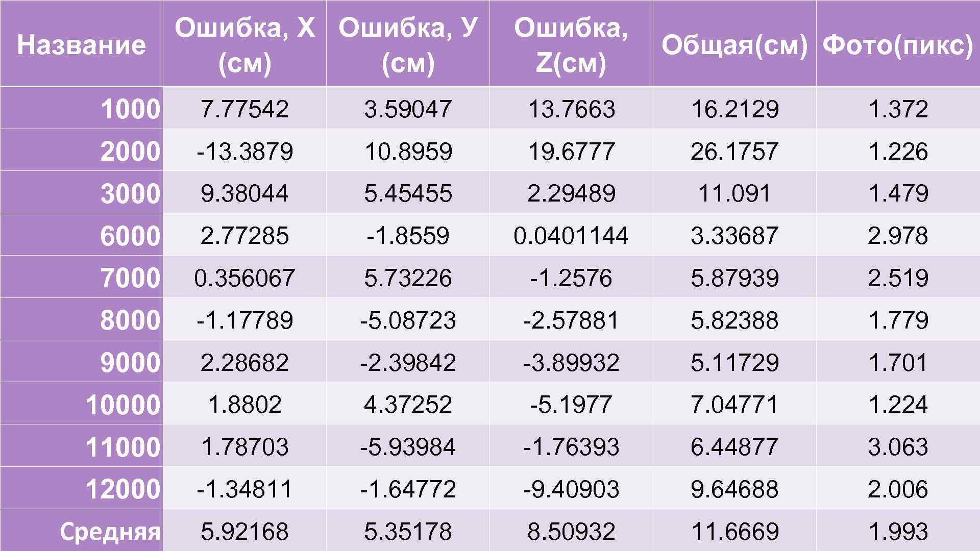Select row label 12000
980x551 pixels.
(x=122, y=489)
